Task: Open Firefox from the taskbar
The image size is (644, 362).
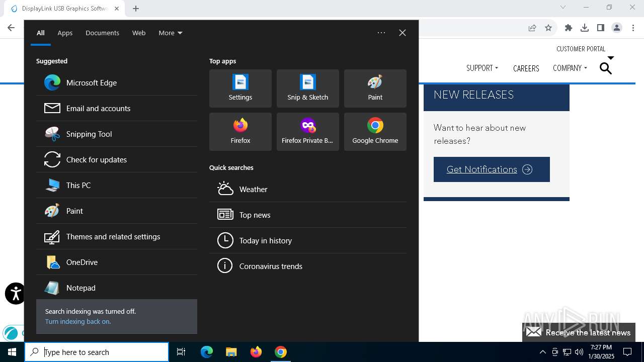Action: [256, 352]
